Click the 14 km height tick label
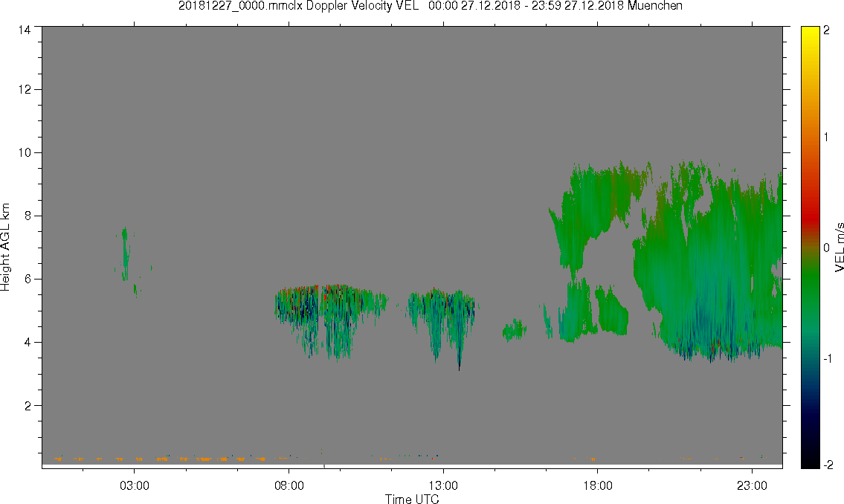The height and width of the screenshot is (504, 844). (x=25, y=30)
